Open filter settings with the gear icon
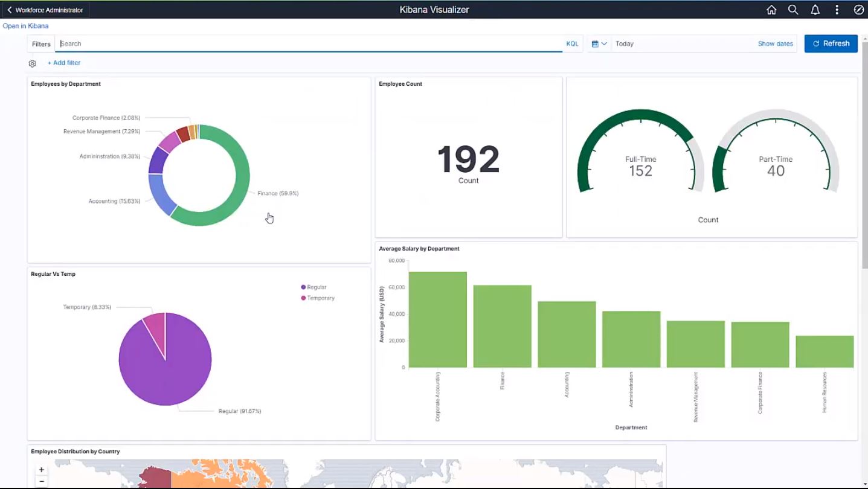 pyautogui.click(x=32, y=63)
